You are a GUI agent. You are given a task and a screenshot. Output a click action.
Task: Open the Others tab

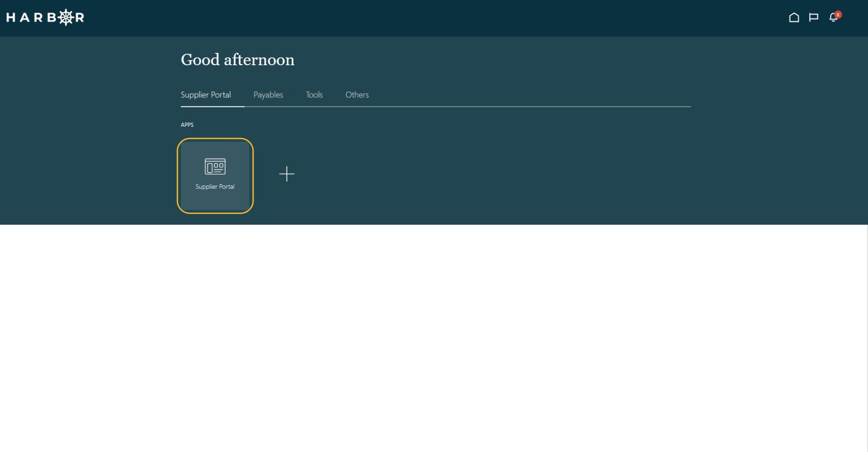(x=357, y=95)
